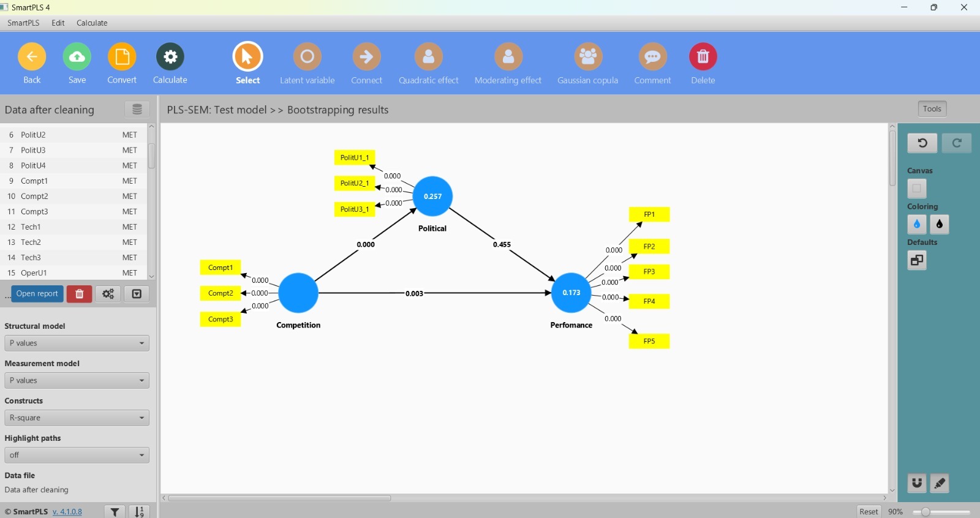Save the model with Save icon
The image size is (980, 518).
click(77, 57)
